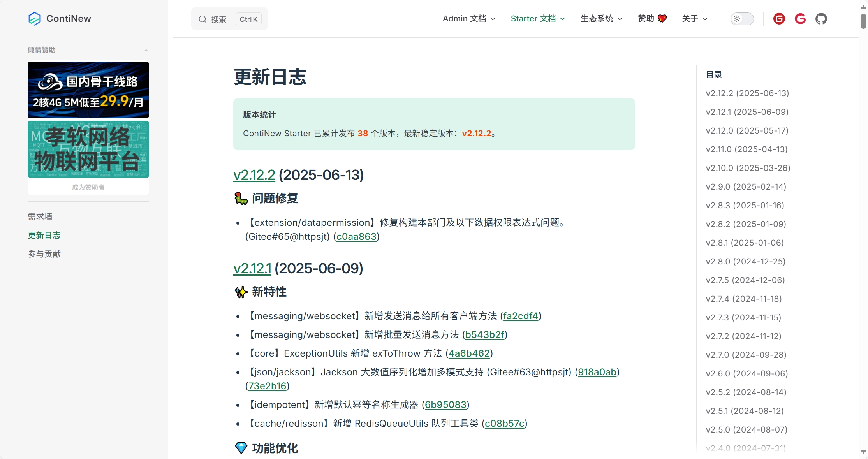
Task: Click the heart icon beside 赞助
Action: pyautogui.click(x=662, y=19)
